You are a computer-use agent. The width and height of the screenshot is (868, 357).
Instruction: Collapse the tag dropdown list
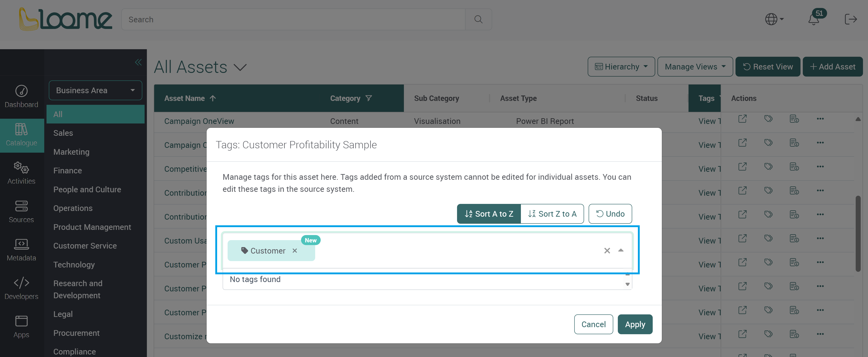[621, 250]
